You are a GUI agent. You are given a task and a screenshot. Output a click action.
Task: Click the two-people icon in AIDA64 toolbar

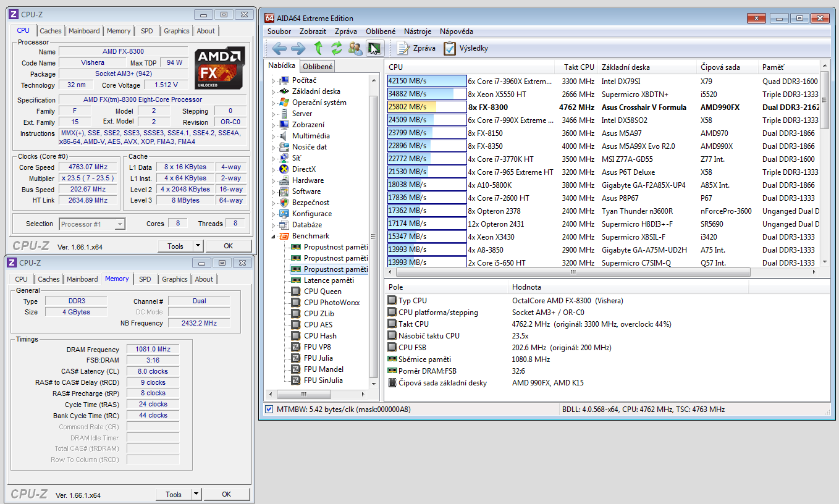pyautogui.click(x=355, y=48)
